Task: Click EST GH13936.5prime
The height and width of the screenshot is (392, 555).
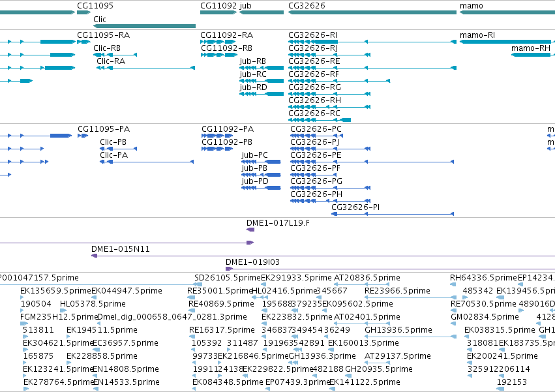Action: click(398, 330)
